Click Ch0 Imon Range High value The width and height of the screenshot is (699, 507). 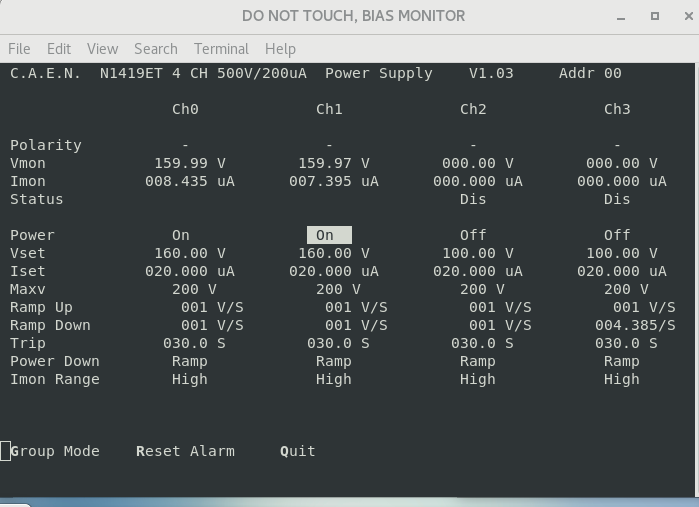[190, 379]
